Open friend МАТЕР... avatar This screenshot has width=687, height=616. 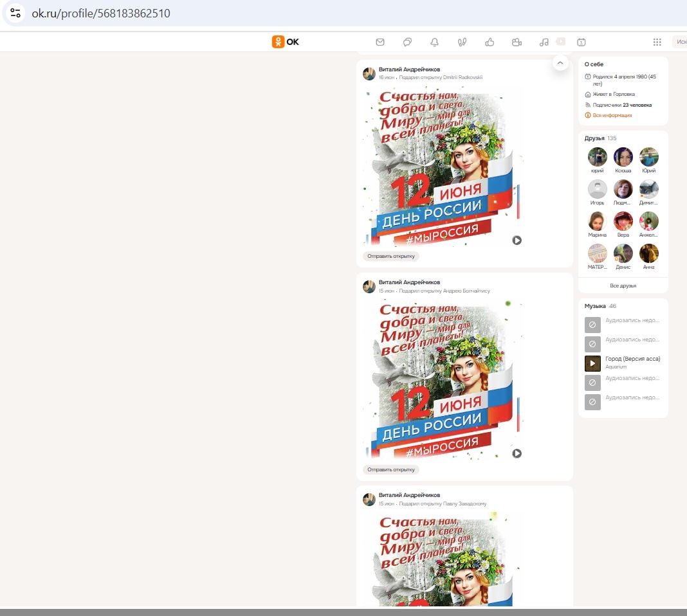(597, 253)
